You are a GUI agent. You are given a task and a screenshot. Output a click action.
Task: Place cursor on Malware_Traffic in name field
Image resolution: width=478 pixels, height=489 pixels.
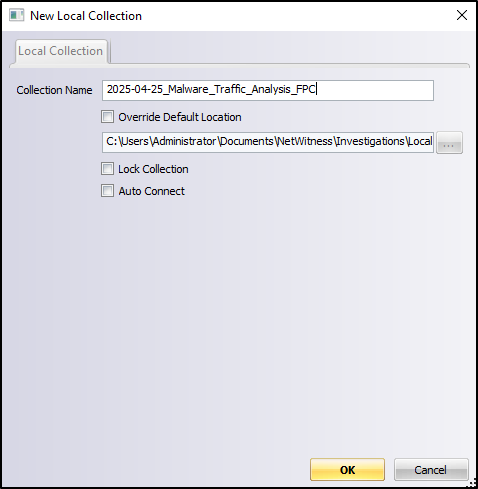coord(207,89)
